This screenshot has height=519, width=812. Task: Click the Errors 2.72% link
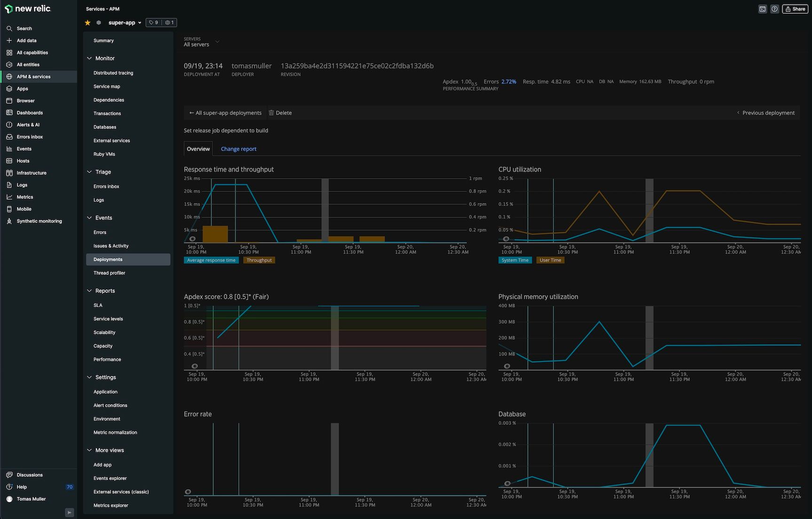click(509, 82)
